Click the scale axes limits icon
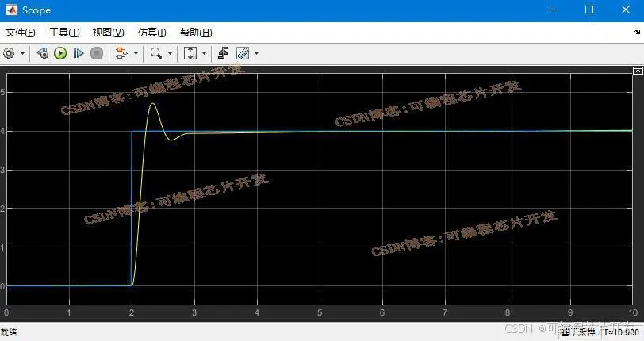The image size is (644, 341). pos(190,53)
